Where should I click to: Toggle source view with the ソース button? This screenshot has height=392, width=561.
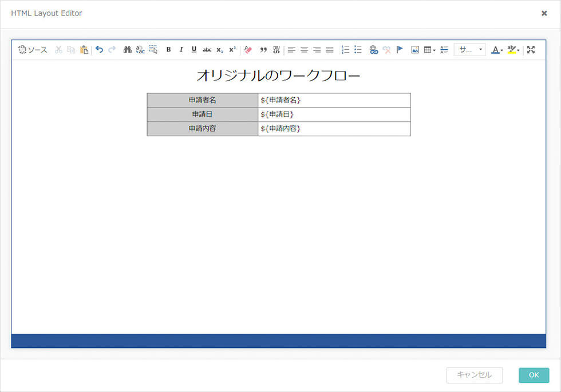[33, 50]
